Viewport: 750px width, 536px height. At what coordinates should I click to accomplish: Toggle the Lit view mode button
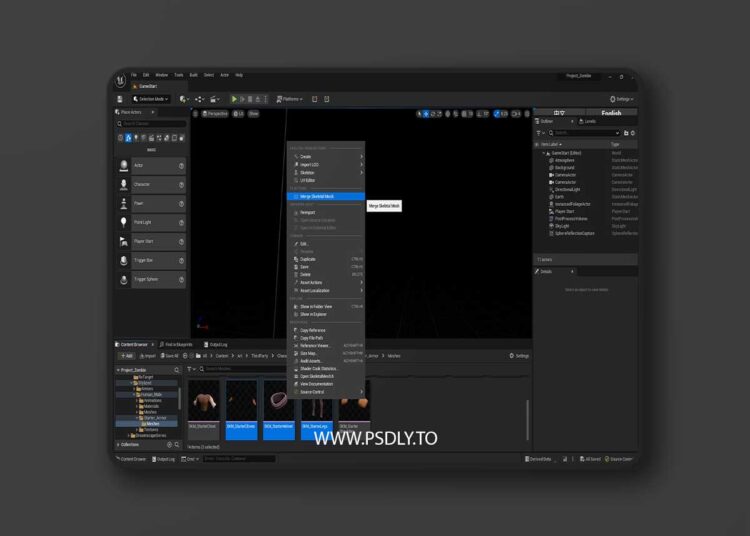click(x=238, y=114)
